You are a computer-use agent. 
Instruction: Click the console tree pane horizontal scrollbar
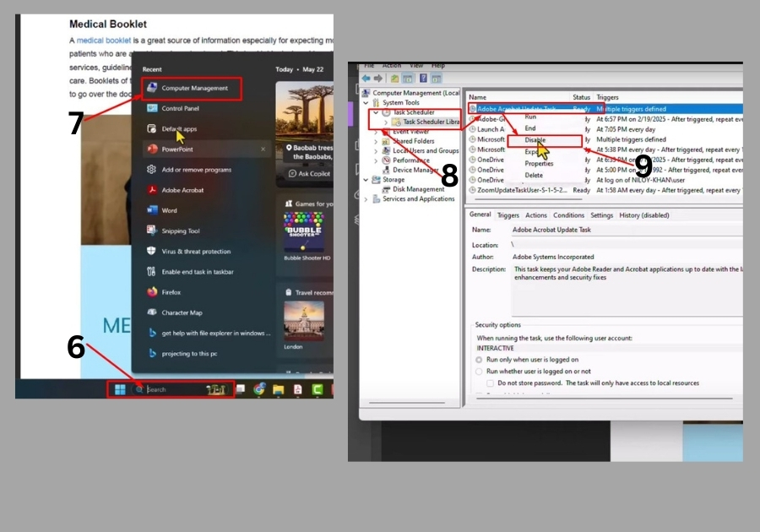[x=407, y=403]
